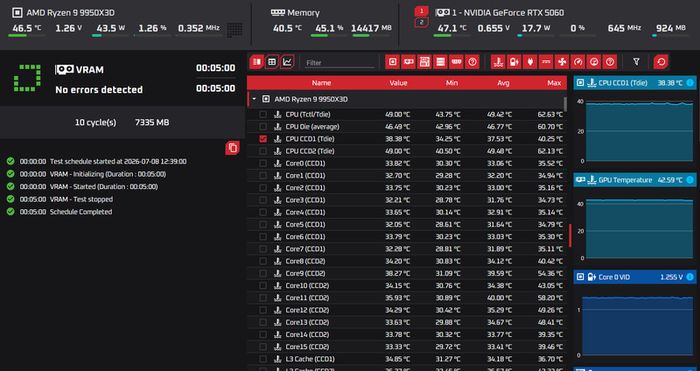700x371 pixels.
Task: Check the CPU Die (average) checkbox
Action: coord(263,127)
